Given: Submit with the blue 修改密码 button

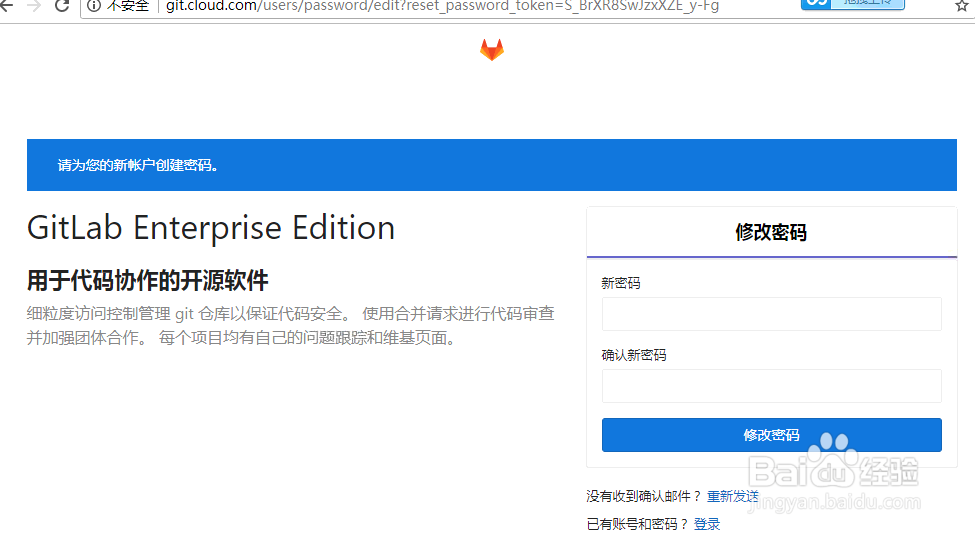Looking at the screenshot, I should point(771,435).
